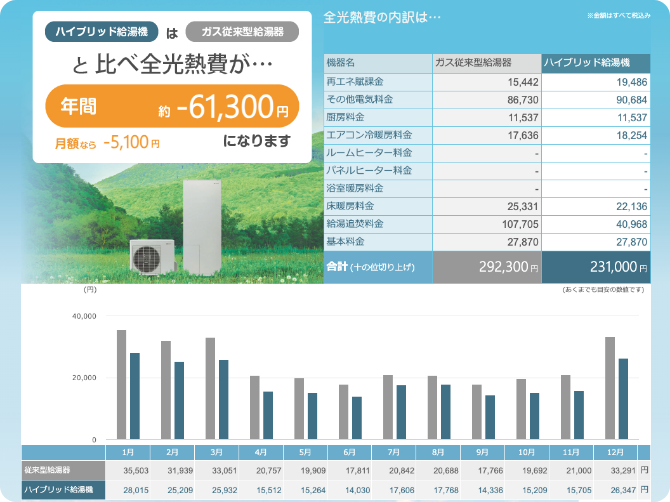This screenshot has width=670, height=502.
Task: Select the value 25,331
Action: (x=523, y=206)
